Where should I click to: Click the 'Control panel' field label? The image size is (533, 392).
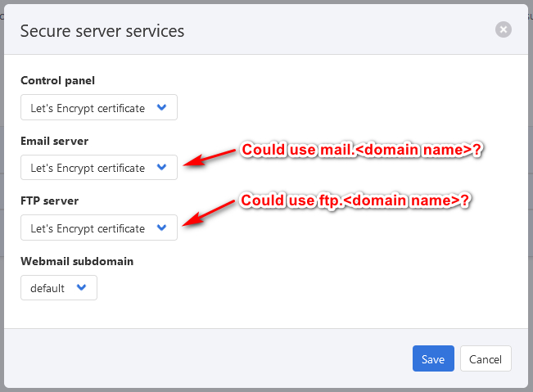coord(57,81)
